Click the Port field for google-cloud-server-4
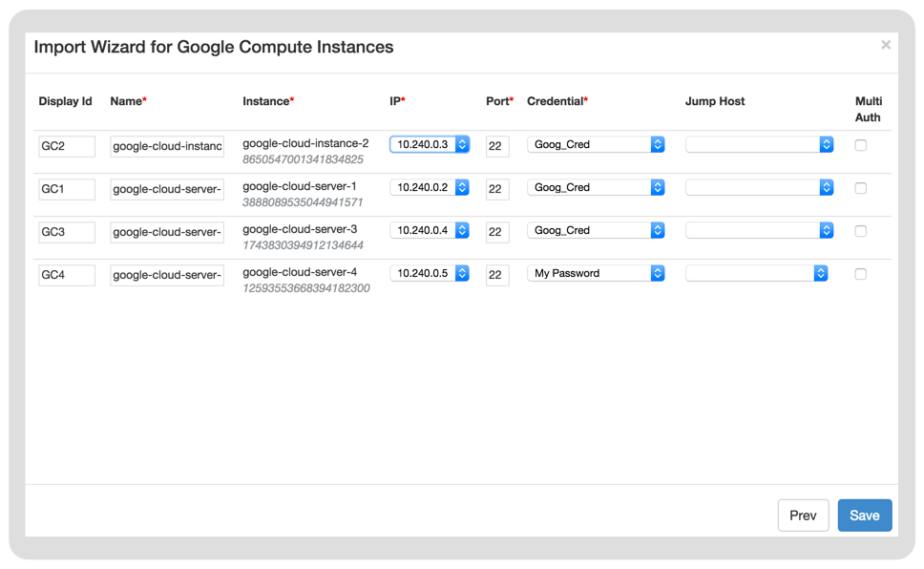 pos(497,275)
